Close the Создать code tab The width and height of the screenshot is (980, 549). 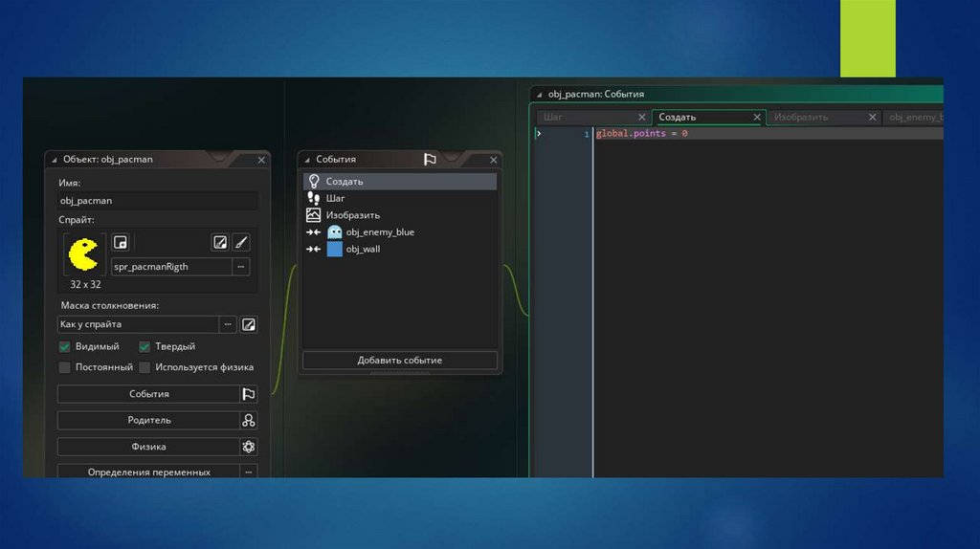[x=757, y=117]
